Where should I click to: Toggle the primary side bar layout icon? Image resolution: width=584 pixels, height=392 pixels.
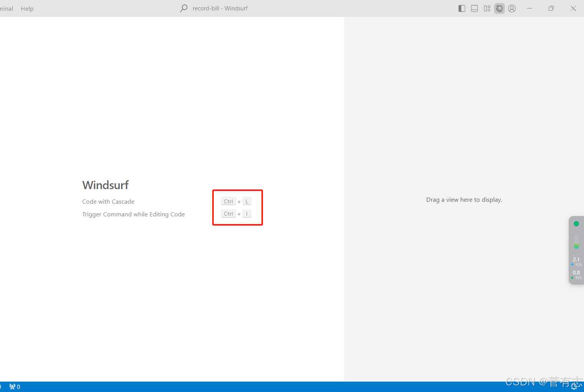pyautogui.click(x=462, y=8)
